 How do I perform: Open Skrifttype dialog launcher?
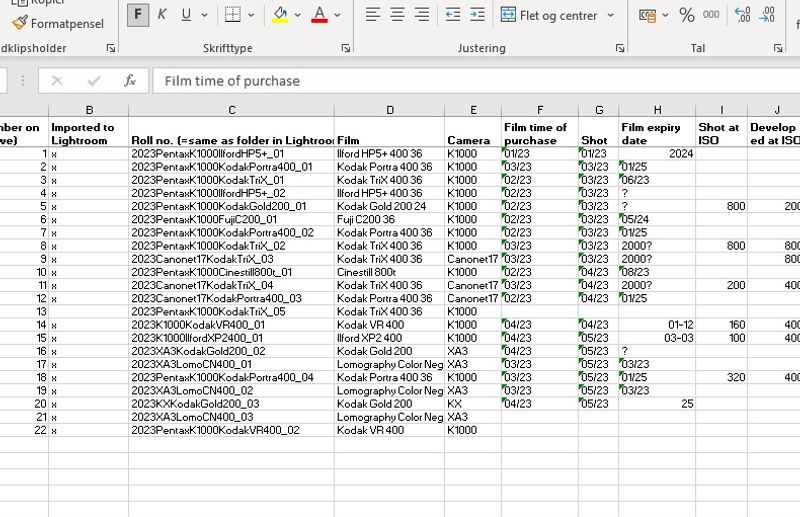click(x=346, y=48)
